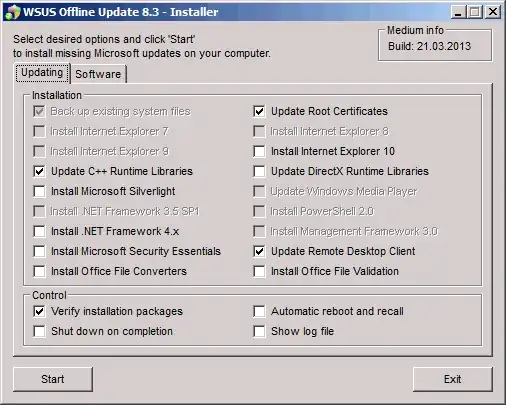Uncheck Update Root Certificates

[259, 111]
